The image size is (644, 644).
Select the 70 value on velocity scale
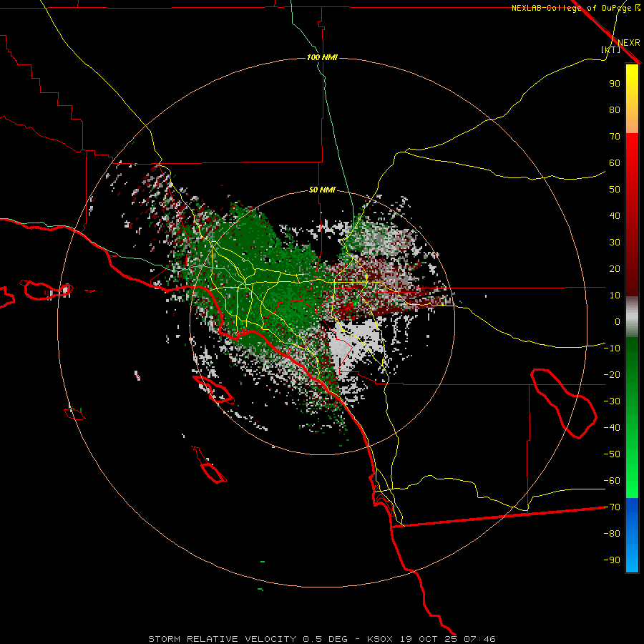tap(615, 137)
